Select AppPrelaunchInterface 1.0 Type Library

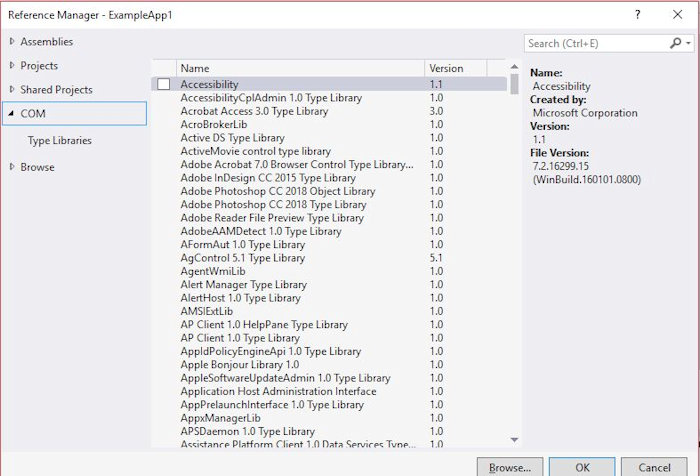tap(329, 405)
